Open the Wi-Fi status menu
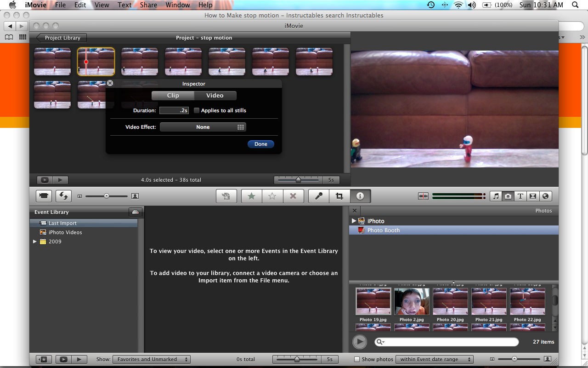Screen dimensions: 588x368 tap(458, 5)
